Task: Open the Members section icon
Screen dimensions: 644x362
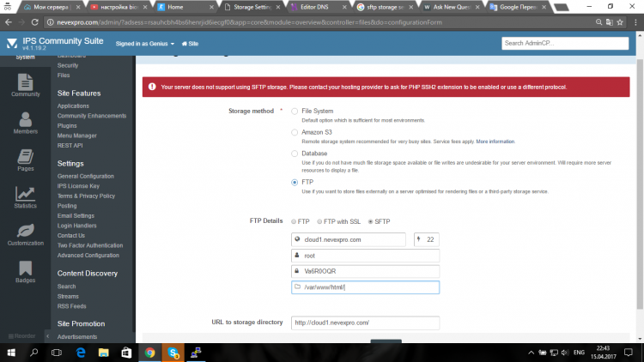Action: [25, 122]
